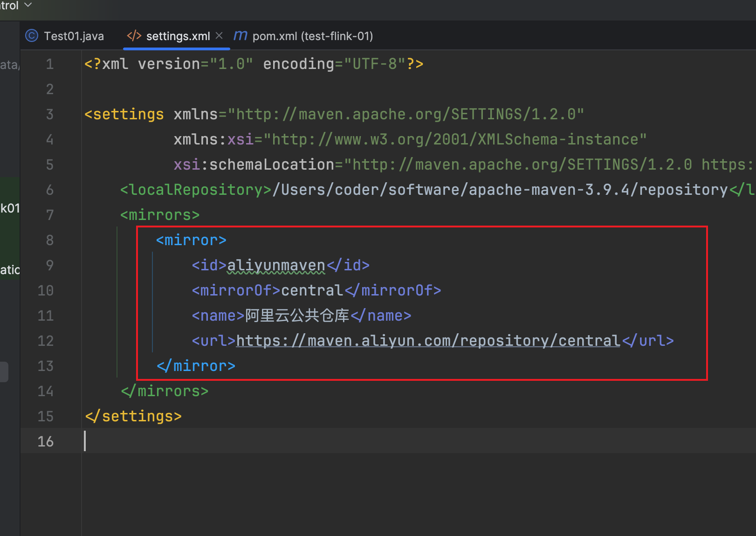Click the xml version declaration on line 1
This screenshot has width=756, height=536.
[x=254, y=64]
